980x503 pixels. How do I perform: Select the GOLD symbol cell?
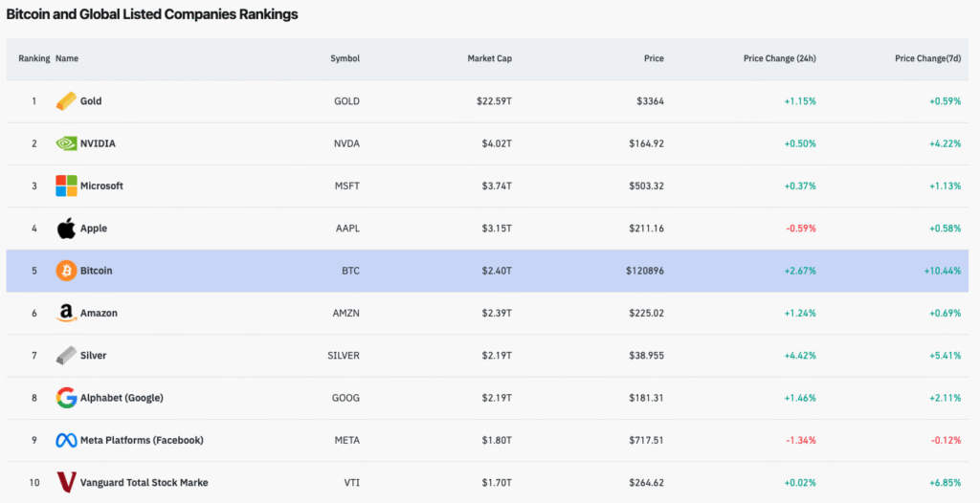(346, 101)
